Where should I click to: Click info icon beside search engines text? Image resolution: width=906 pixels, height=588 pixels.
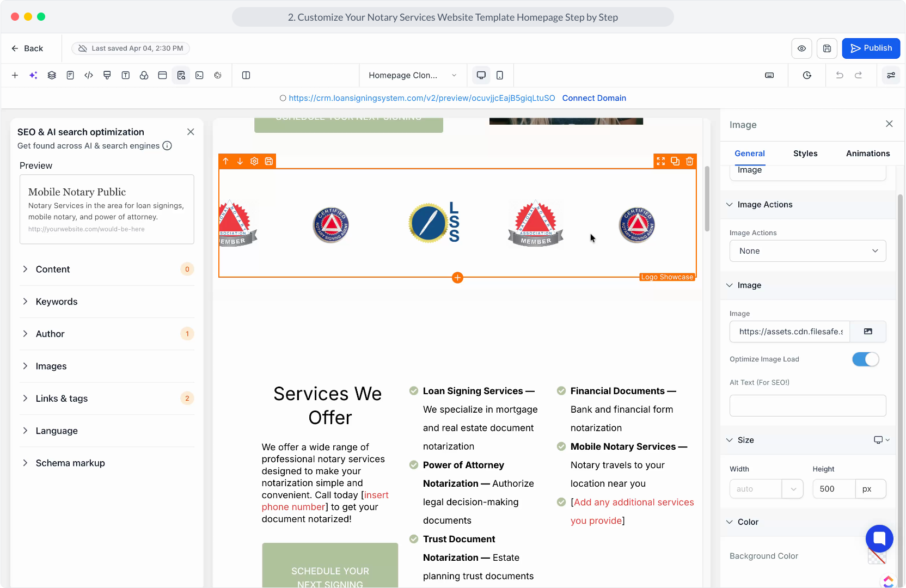[x=167, y=146]
